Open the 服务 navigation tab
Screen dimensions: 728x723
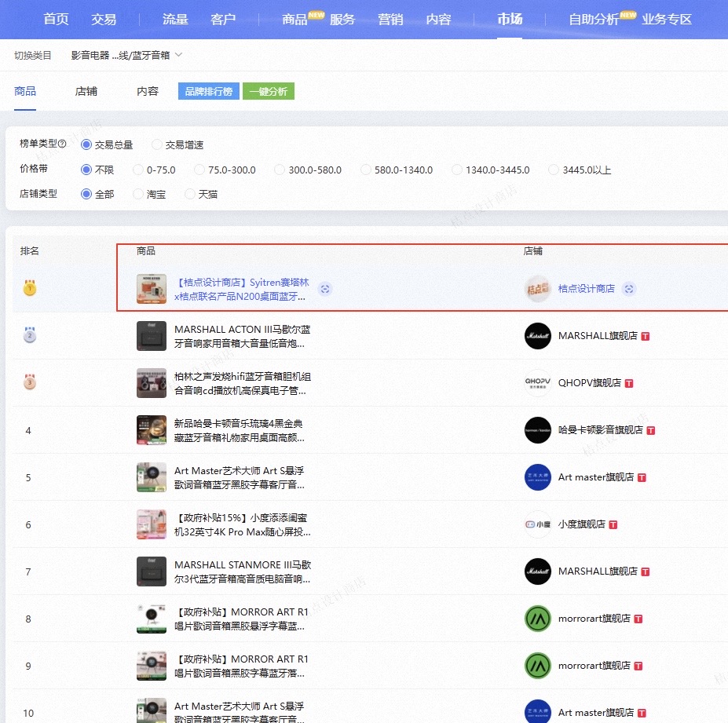(x=342, y=19)
